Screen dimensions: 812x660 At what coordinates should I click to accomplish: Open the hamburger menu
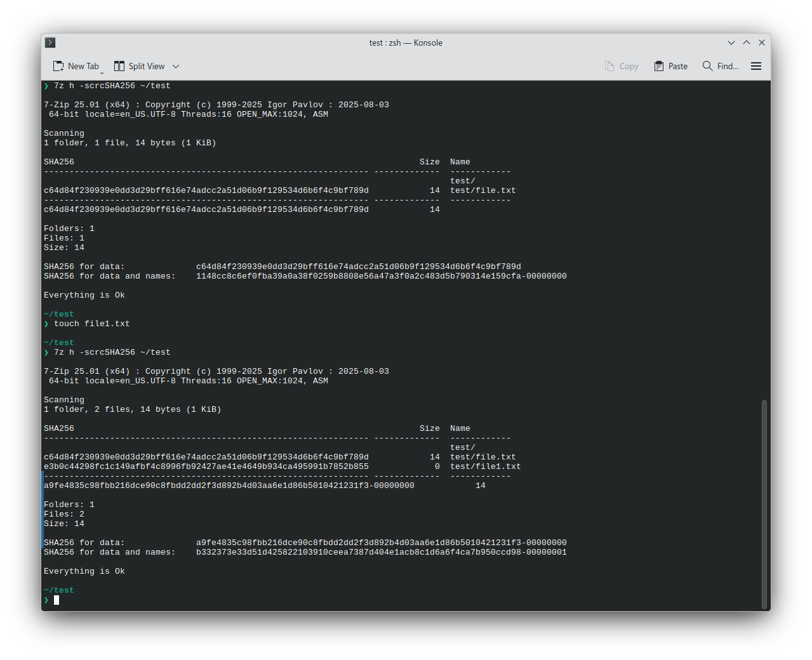pyautogui.click(x=756, y=66)
